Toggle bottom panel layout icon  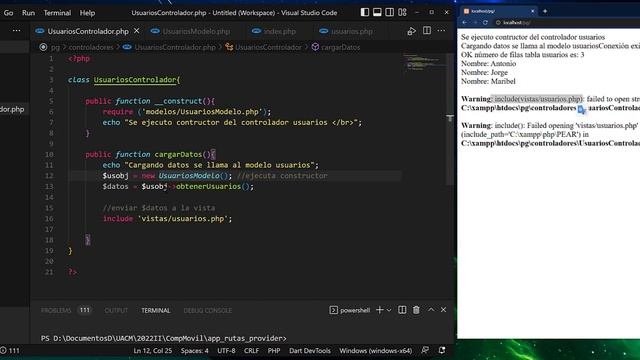pyautogui.click(x=377, y=12)
